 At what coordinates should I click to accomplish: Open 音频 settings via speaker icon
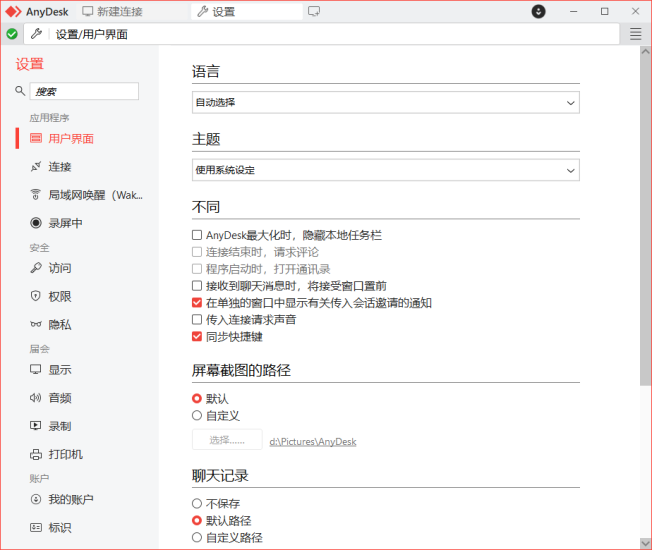pyautogui.click(x=36, y=398)
